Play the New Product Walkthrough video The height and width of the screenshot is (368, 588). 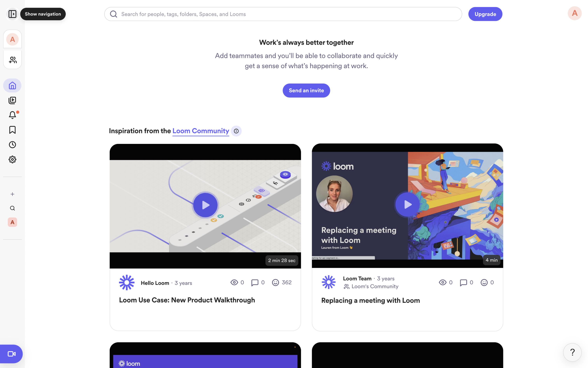click(x=205, y=205)
